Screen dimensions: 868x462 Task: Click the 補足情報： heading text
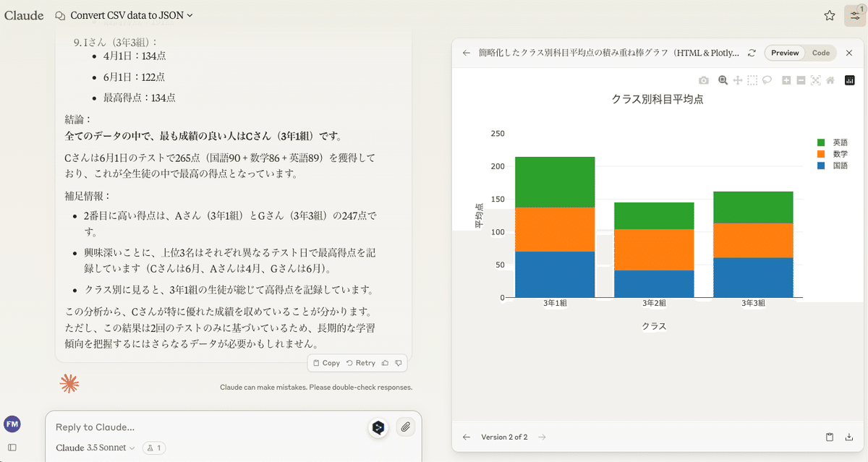[x=88, y=196]
